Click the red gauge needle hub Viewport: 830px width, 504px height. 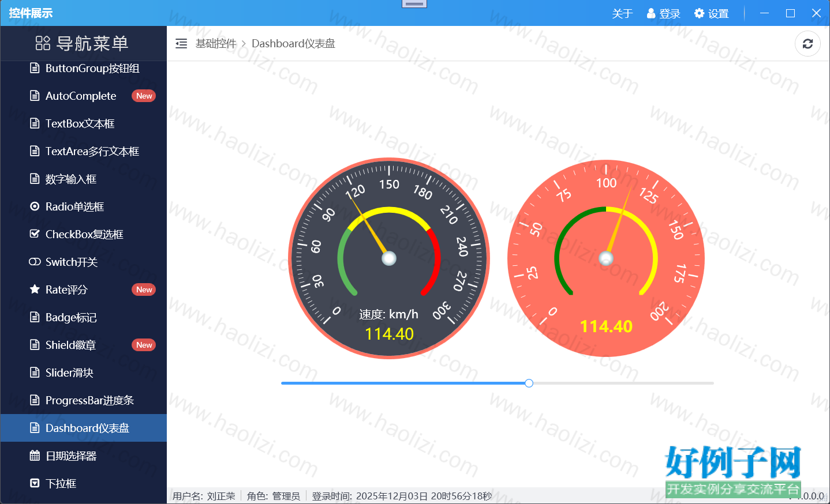pos(606,258)
